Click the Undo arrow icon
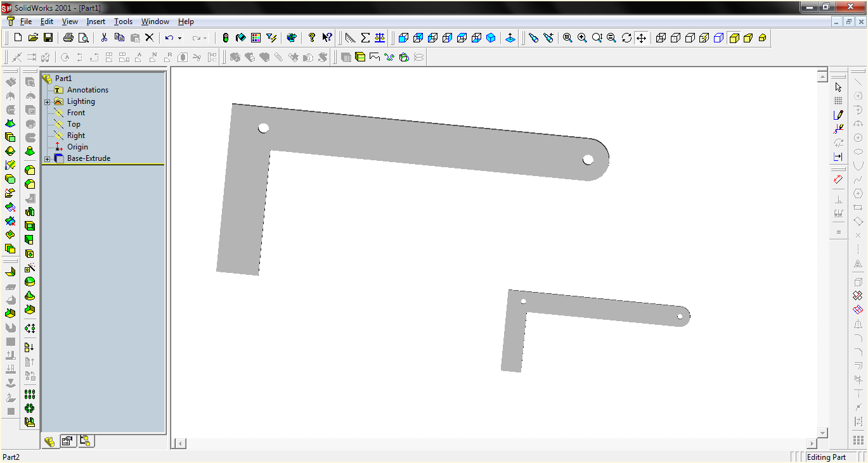 169,38
